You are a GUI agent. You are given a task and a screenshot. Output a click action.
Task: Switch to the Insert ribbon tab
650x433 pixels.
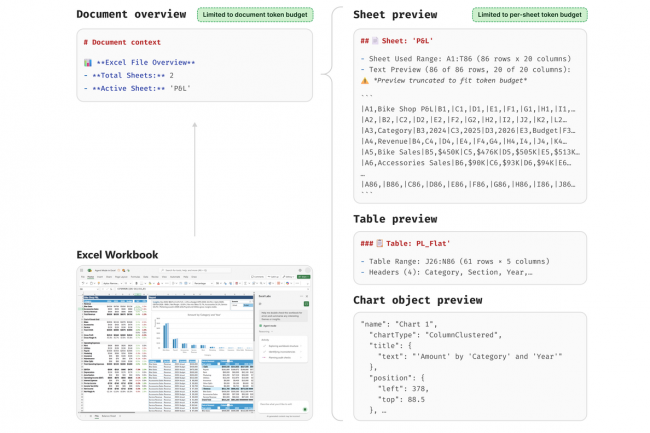[x=101, y=277]
